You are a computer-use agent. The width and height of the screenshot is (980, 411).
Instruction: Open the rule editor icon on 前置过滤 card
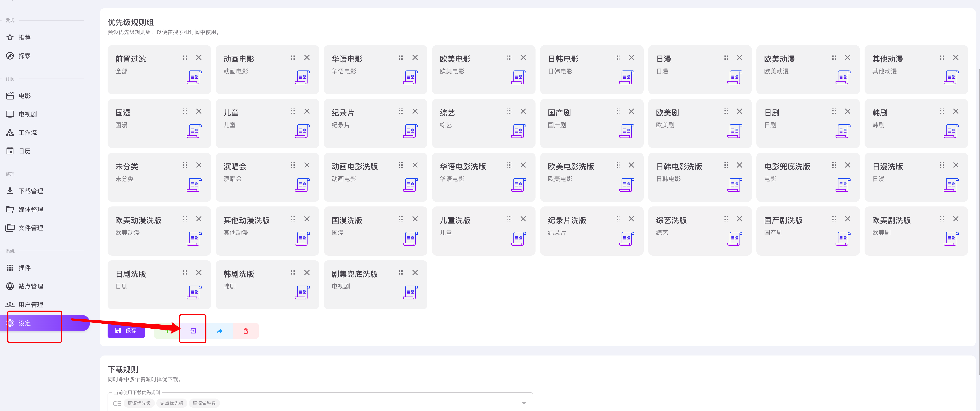click(x=194, y=77)
